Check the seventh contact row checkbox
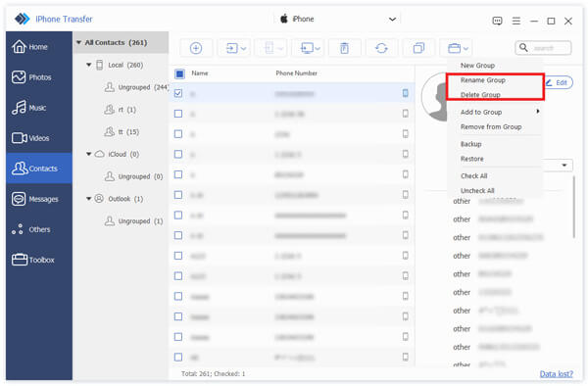The height and width of the screenshot is (386, 588). (x=178, y=215)
